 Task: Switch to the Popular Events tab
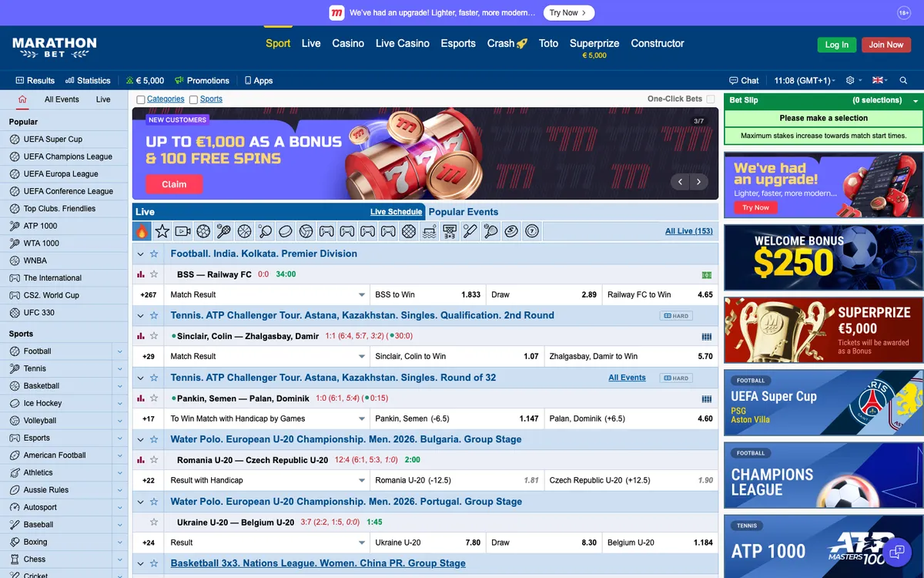(464, 212)
